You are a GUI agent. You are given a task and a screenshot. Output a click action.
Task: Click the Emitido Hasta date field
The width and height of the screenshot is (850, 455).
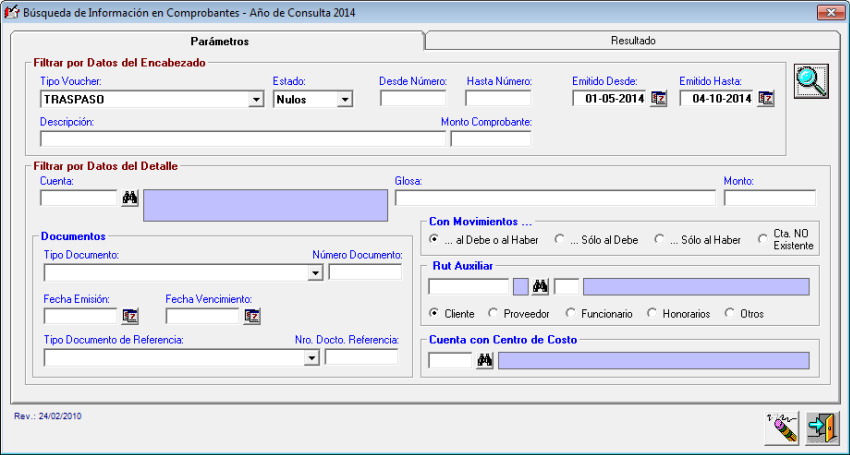[717, 99]
